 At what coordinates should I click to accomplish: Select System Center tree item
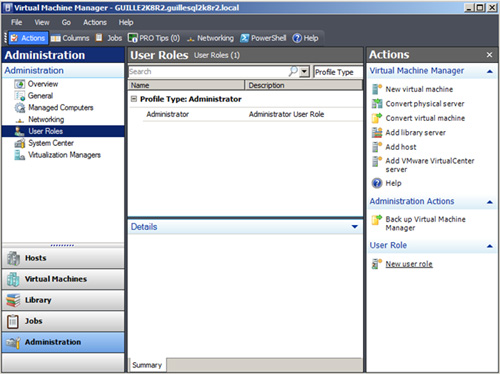pyautogui.click(x=51, y=143)
